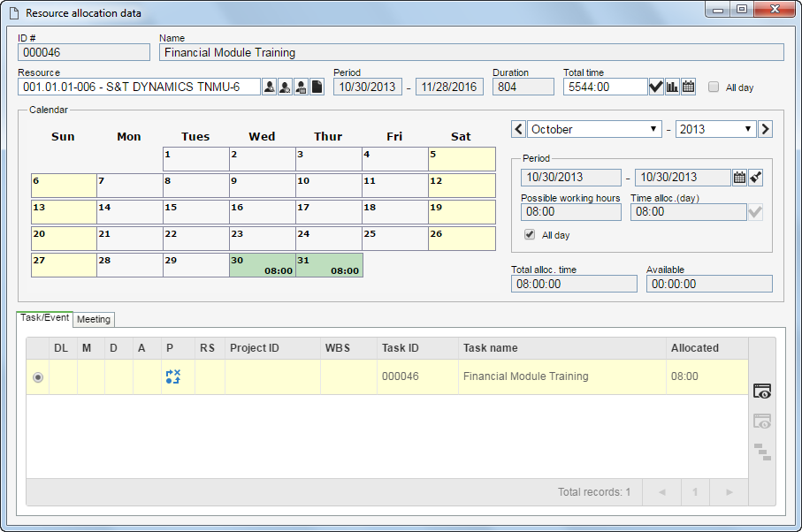Click the Name field Financial Module Training

click(471, 52)
